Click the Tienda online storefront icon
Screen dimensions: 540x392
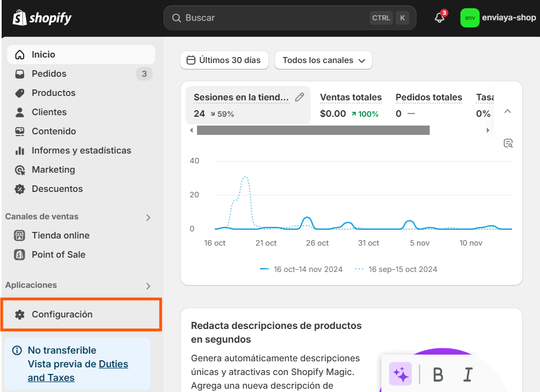tap(19, 235)
